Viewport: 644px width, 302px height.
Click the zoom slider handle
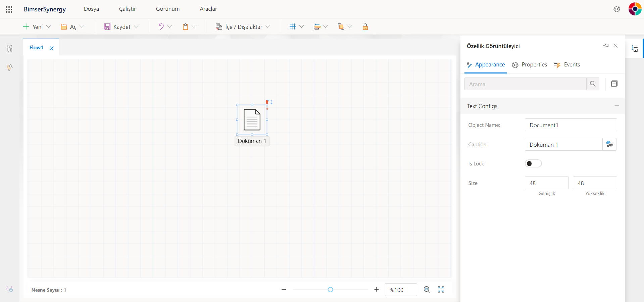point(330,290)
